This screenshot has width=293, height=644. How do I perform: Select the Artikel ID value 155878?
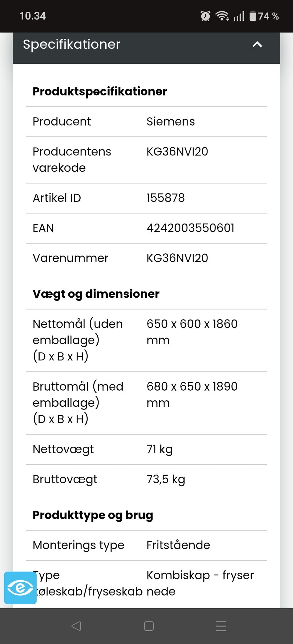(166, 198)
